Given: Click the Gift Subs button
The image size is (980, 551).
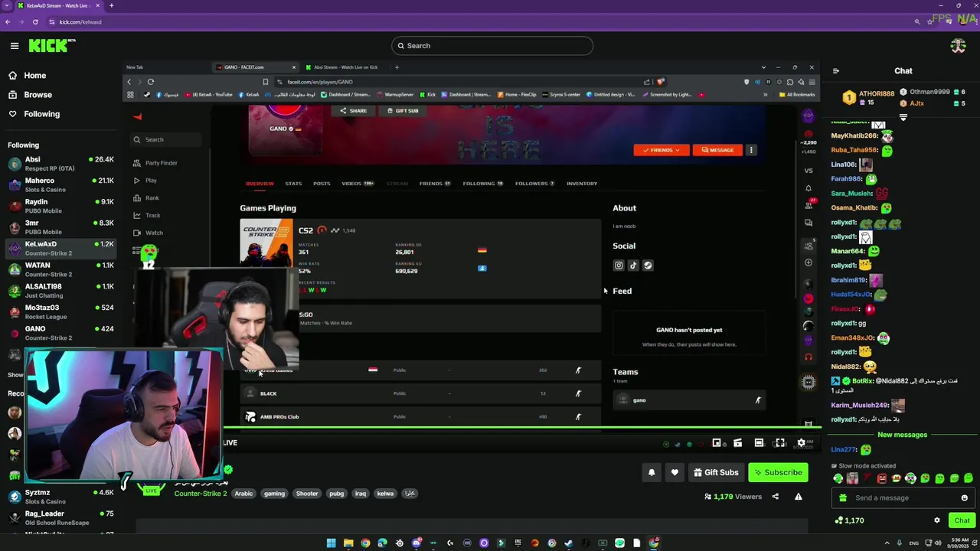Looking at the screenshot, I should (716, 473).
